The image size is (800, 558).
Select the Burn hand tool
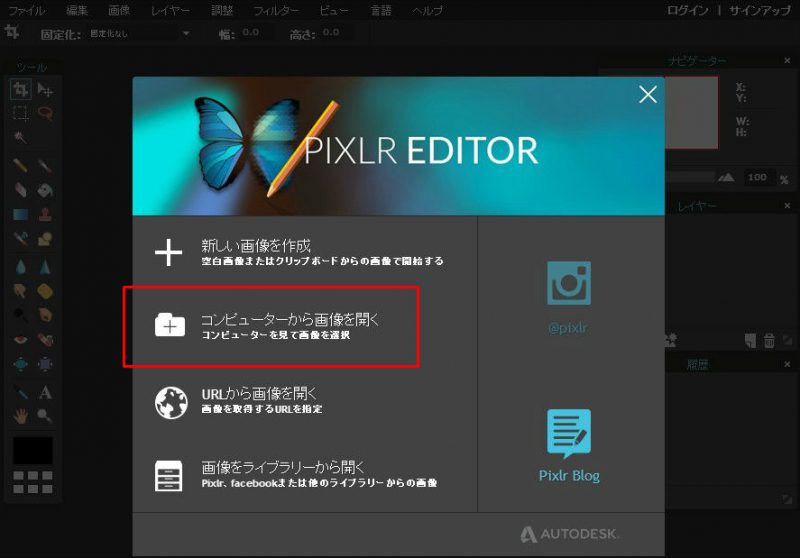click(45, 315)
